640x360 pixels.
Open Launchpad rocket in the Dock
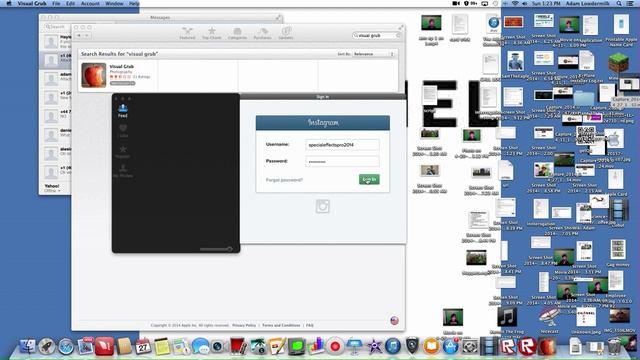click(47, 347)
